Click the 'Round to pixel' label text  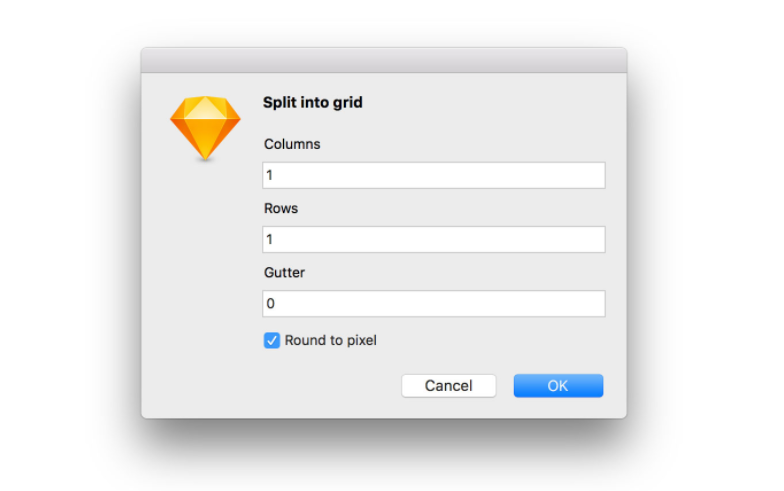[x=330, y=340]
